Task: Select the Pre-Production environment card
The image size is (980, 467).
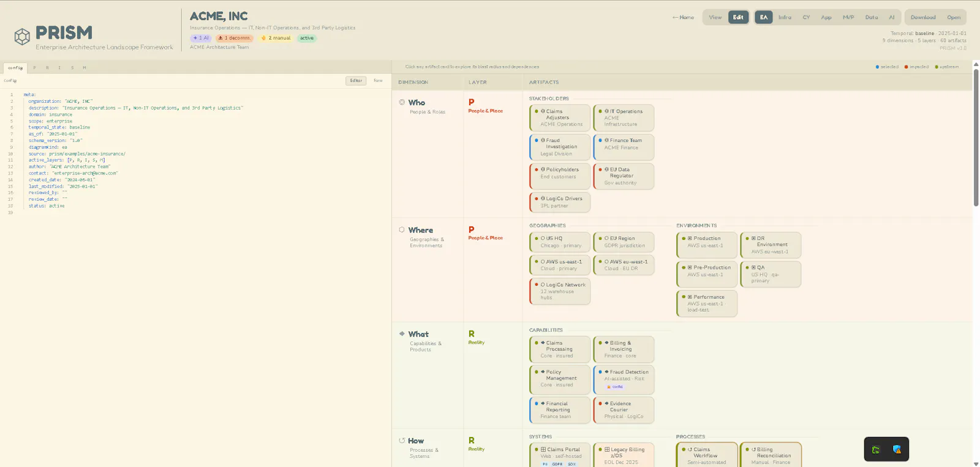Action: pyautogui.click(x=707, y=274)
